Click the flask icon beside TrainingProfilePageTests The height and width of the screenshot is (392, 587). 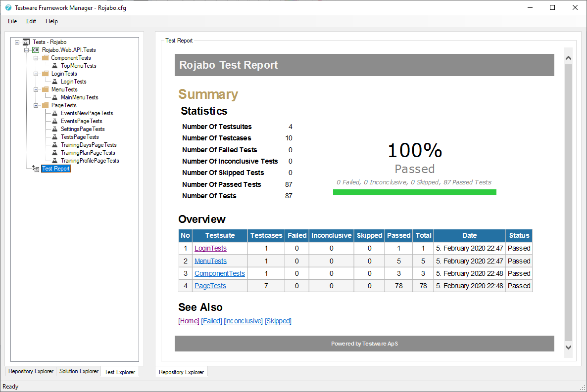click(x=54, y=161)
